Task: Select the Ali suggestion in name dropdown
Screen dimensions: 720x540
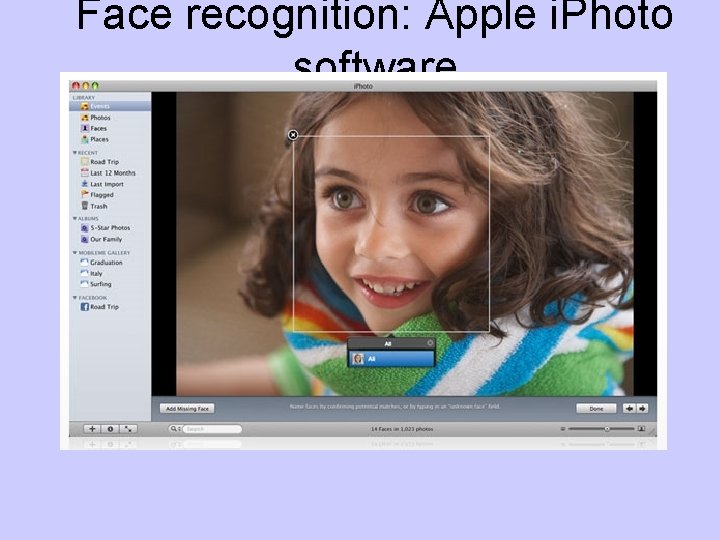Action: (x=391, y=359)
